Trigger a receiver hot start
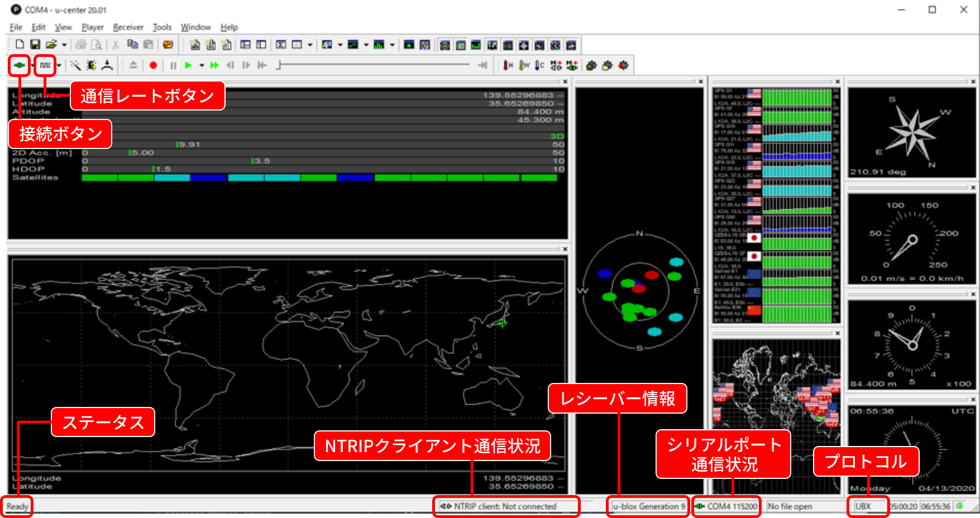980x518 pixels. (506, 65)
